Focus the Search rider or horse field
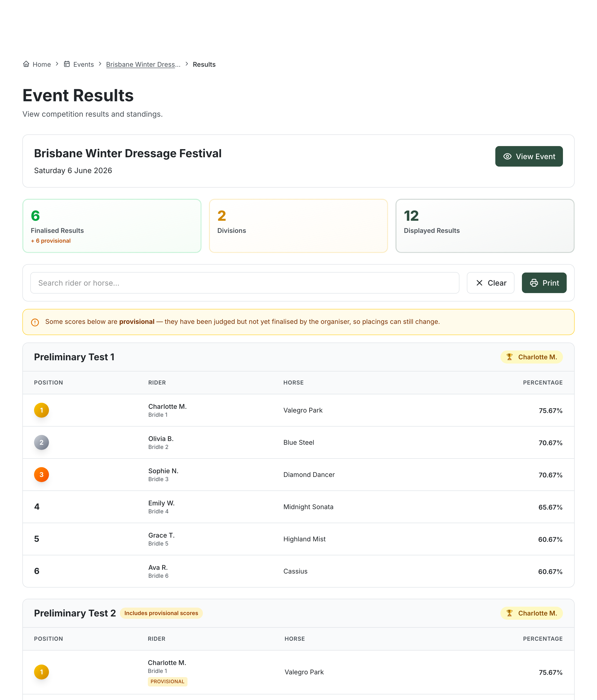Viewport: 597px width, 700px height. [x=244, y=283]
